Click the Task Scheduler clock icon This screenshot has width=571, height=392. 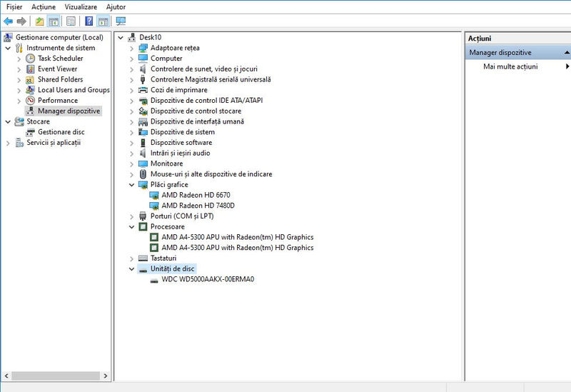tap(30, 59)
